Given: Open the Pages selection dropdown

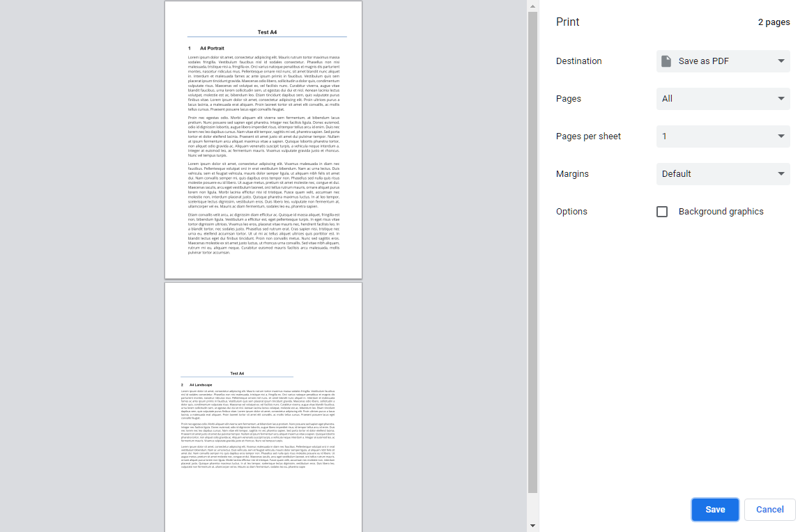Looking at the screenshot, I should pyautogui.click(x=723, y=98).
